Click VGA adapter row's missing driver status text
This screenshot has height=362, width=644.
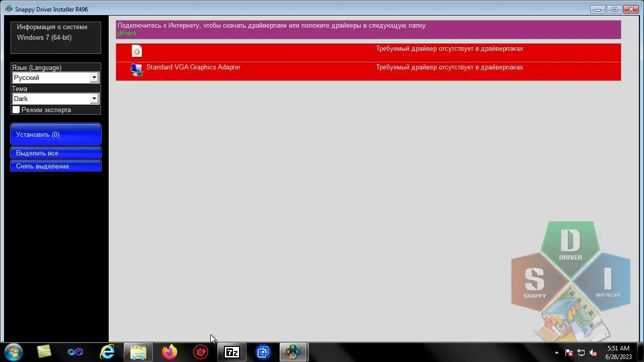449,67
